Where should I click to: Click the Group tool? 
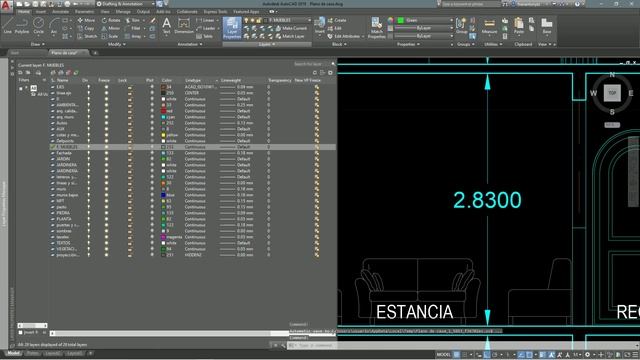(x=462, y=26)
